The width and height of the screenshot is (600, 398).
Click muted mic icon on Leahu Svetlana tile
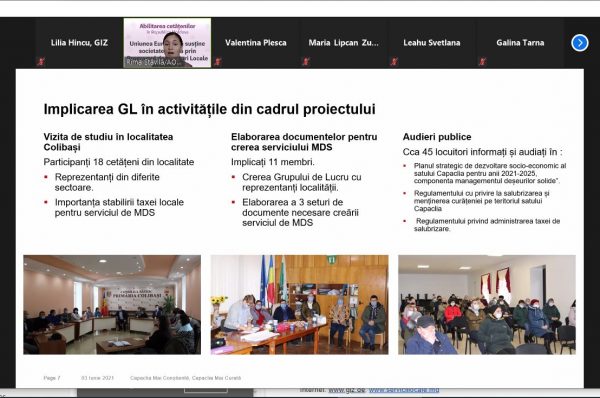(394, 61)
